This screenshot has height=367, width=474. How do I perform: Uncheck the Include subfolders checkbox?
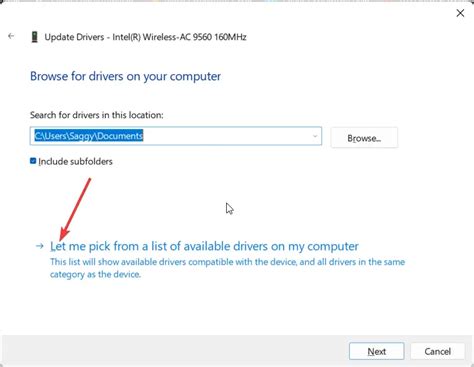tap(33, 161)
